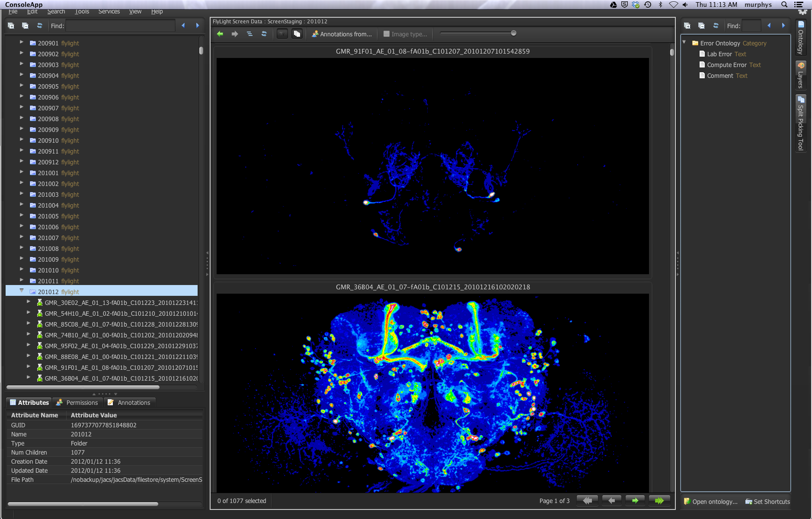Toggle the title display button in viewer toolbar
The width and height of the screenshot is (812, 519).
coord(282,34)
